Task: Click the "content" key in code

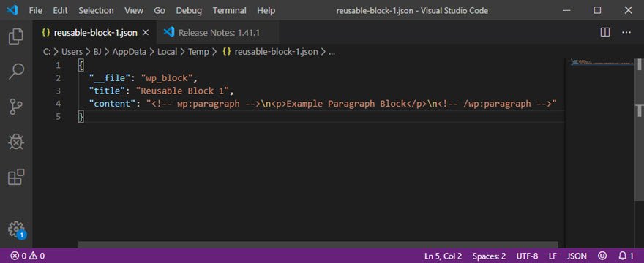Action: click(x=112, y=104)
